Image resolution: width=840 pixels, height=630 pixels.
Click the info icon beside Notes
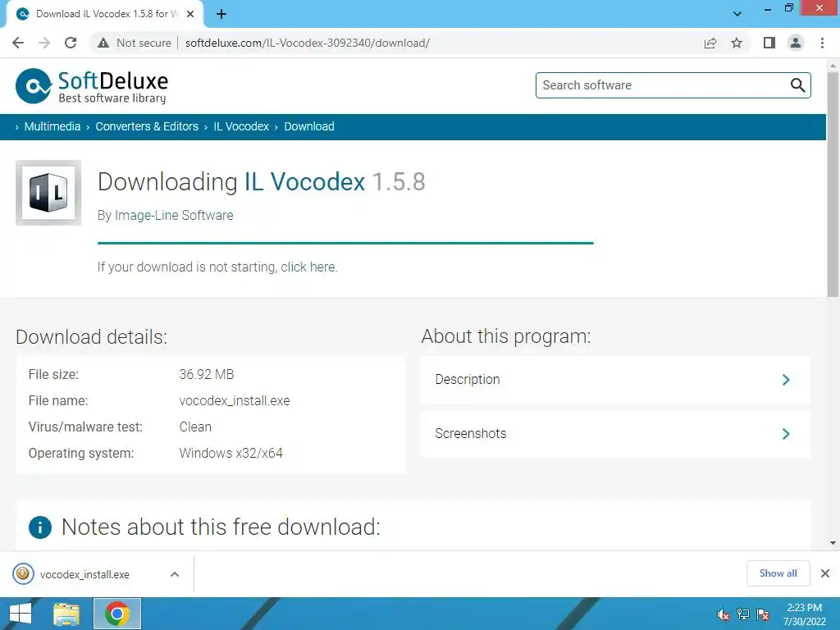40,527
